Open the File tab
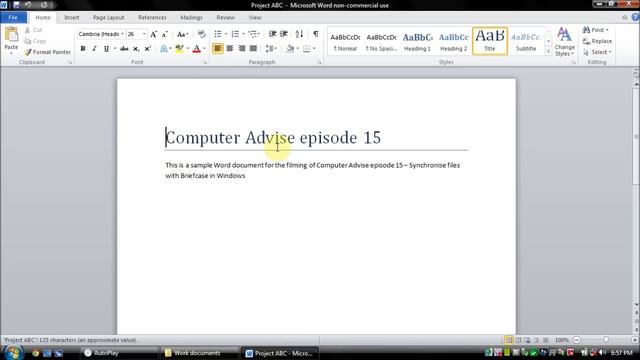Viewport: 640px width, 360px height. click(x=13, y=18)
